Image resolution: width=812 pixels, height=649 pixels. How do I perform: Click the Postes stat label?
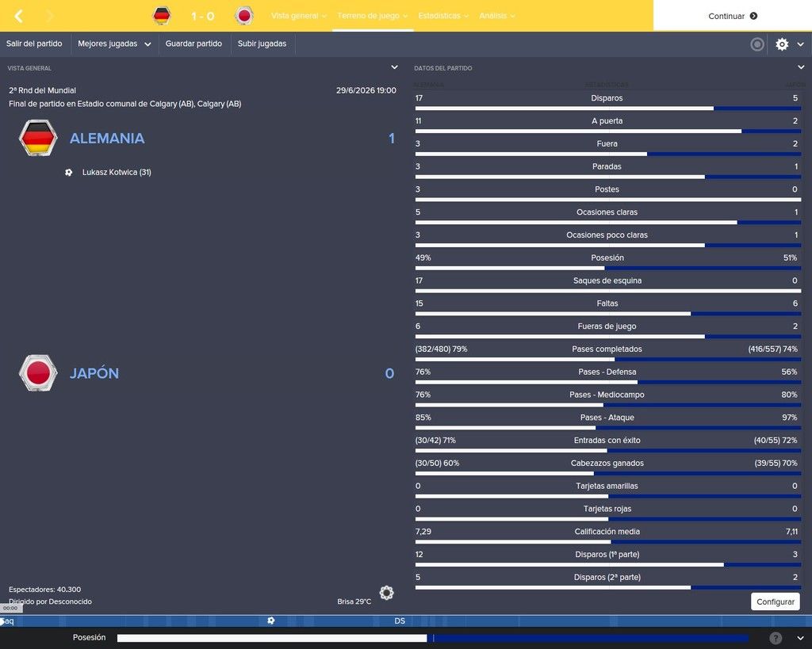(x=607, y=189)
